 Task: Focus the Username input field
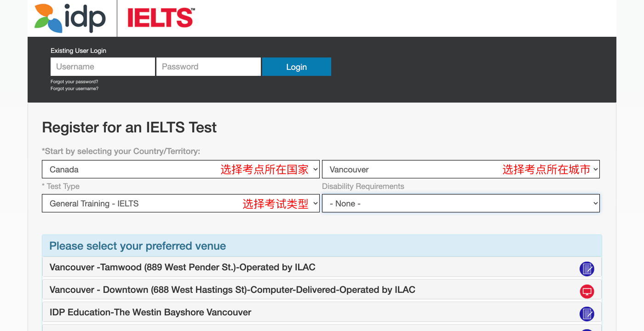coord(103,67)
